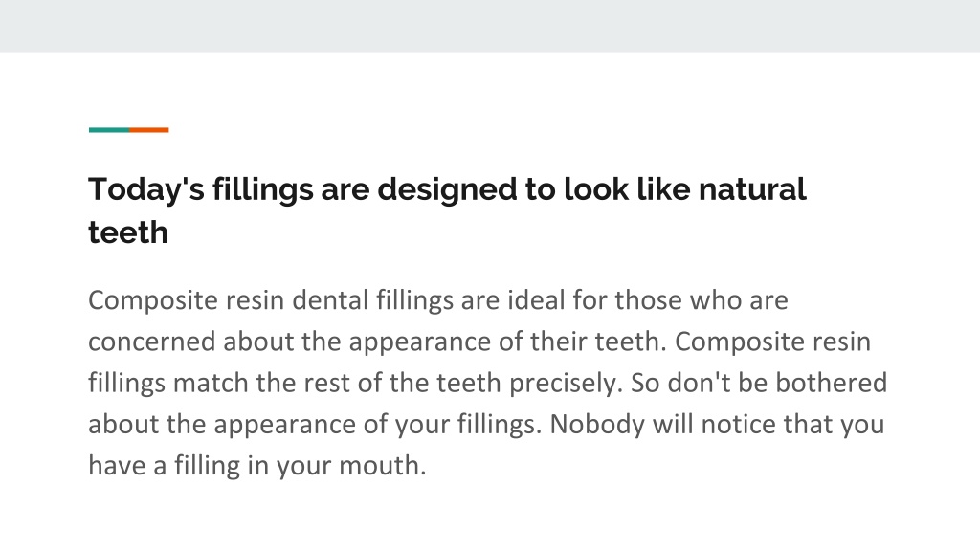
Task: Click the word "precisely" in paragraph
Action: (566, 383)
